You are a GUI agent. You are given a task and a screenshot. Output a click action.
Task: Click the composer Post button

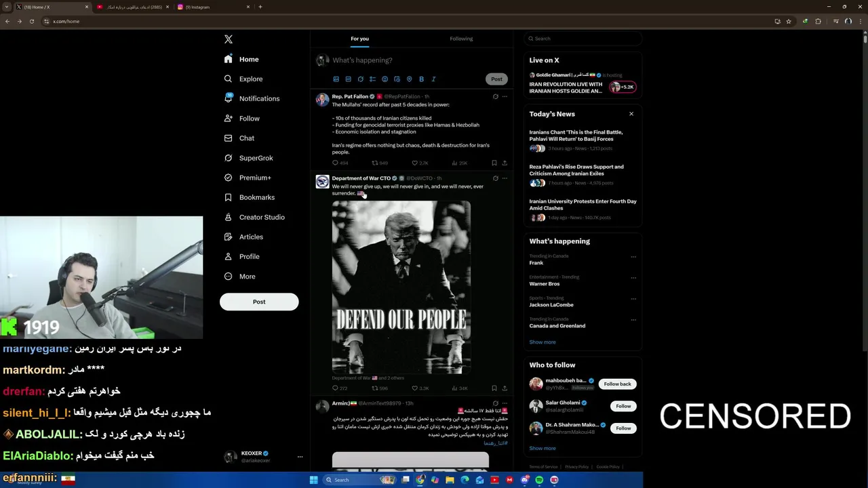coord(496,79)
